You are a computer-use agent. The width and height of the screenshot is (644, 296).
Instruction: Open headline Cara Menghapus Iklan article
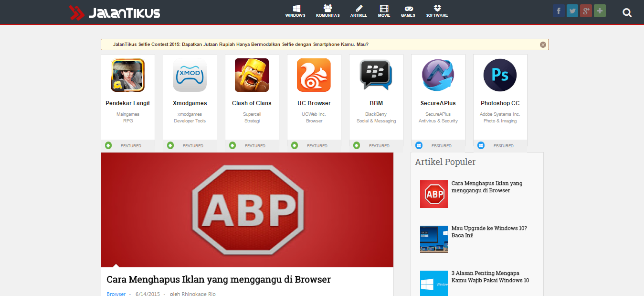pos(219,279)
